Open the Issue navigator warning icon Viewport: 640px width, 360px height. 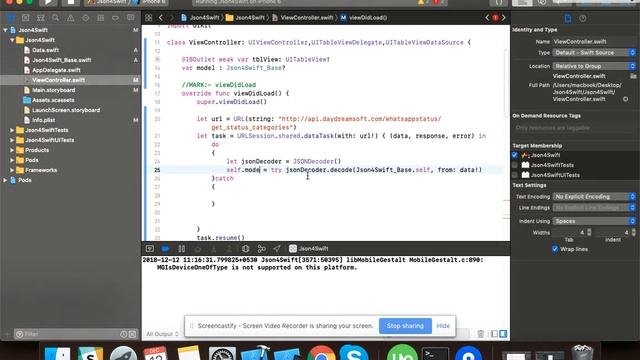click(71, 18)
